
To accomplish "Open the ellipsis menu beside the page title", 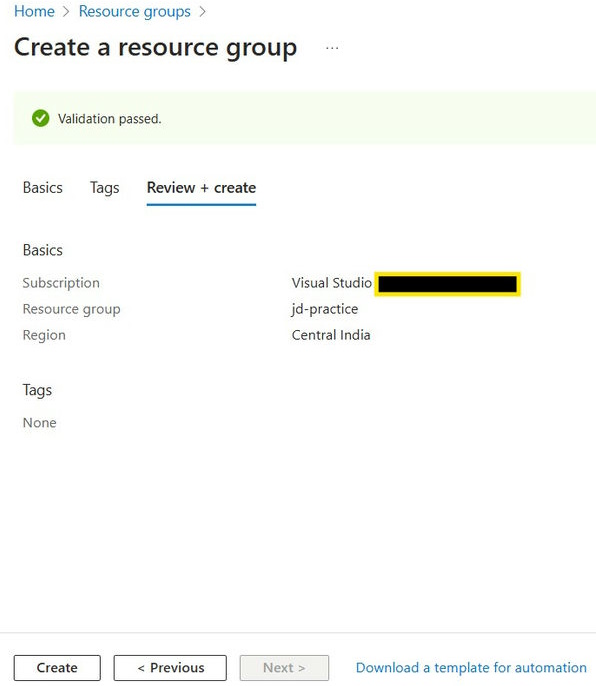I will point(332,48).
